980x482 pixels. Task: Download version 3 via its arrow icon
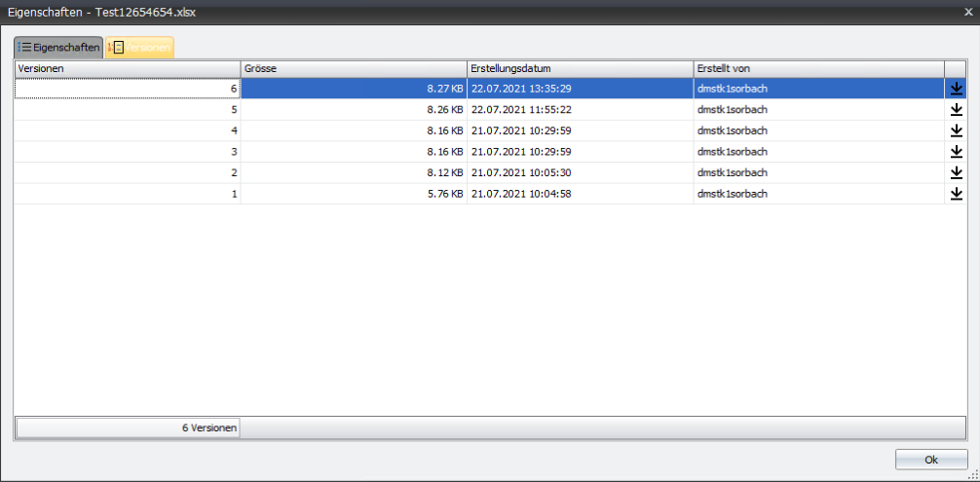tap(956, 152)
